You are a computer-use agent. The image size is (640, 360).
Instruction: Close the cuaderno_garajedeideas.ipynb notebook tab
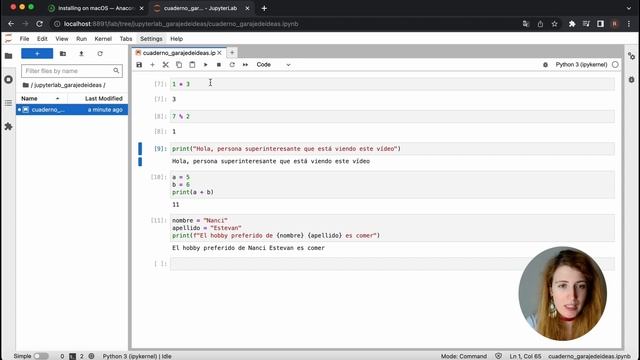pos(219,53)
